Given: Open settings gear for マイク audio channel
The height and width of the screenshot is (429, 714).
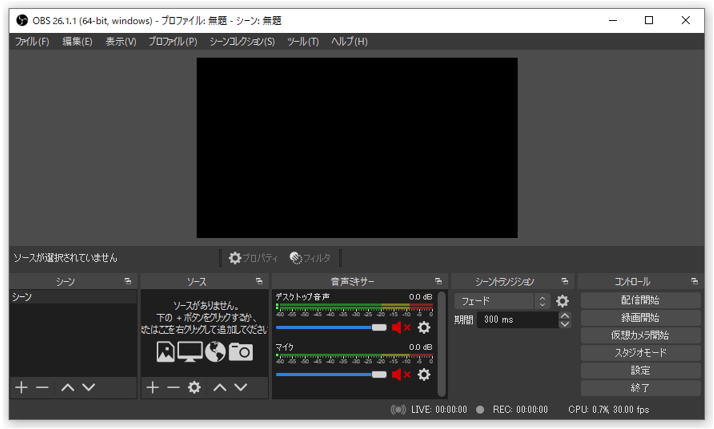Looking at the screenshot, I should pyautogui.click(x=424, y=374).
